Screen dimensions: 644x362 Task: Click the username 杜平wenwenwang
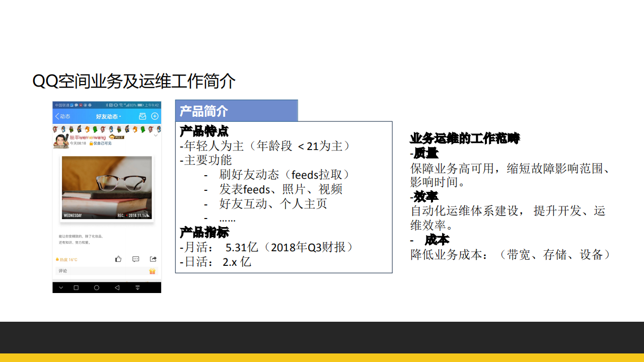point(88,137)
